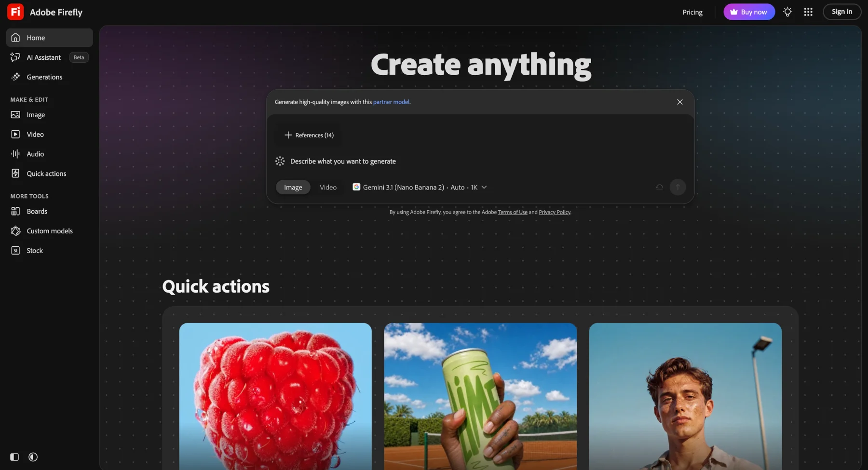Click the Custom models icon in sidebar
Screen dimensions: 868x470
tap(15, 231)
